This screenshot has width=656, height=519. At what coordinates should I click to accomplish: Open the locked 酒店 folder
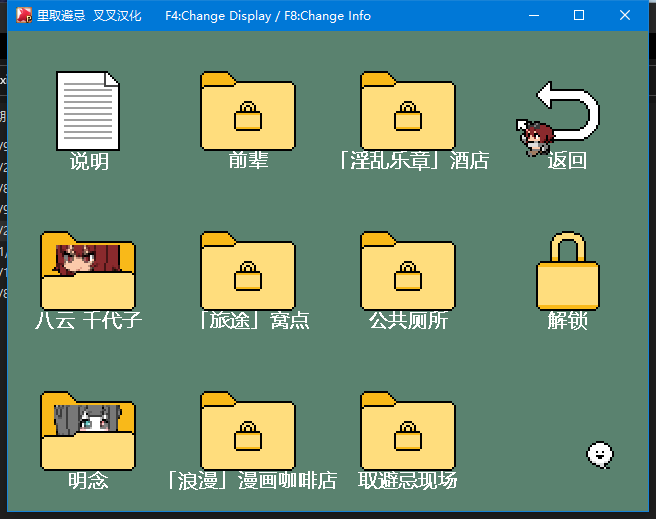[x=408, y=111]
